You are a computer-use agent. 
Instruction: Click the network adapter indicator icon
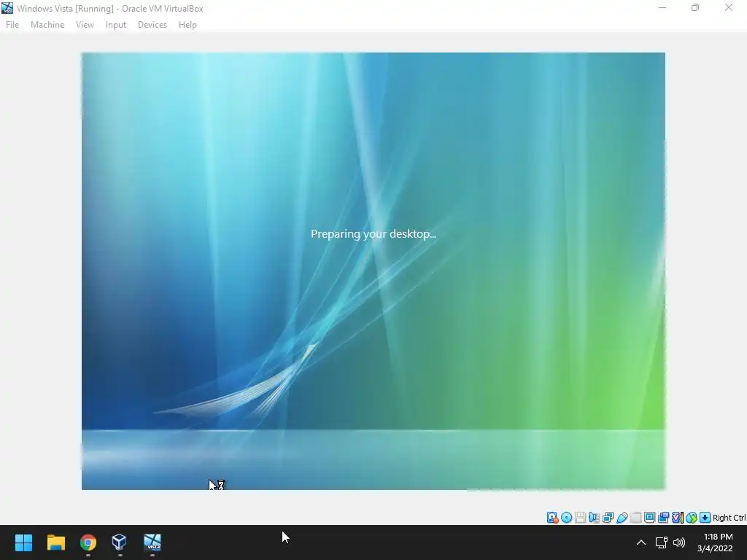608,518
